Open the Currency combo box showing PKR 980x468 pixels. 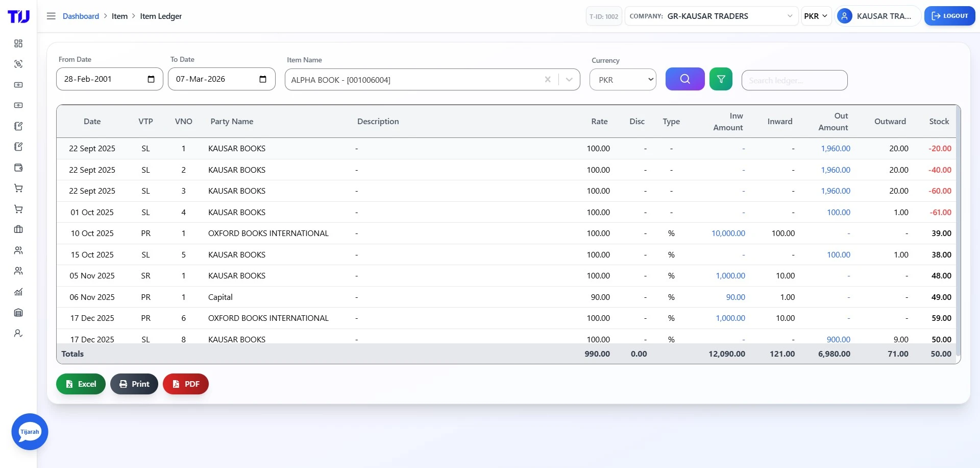622,80
